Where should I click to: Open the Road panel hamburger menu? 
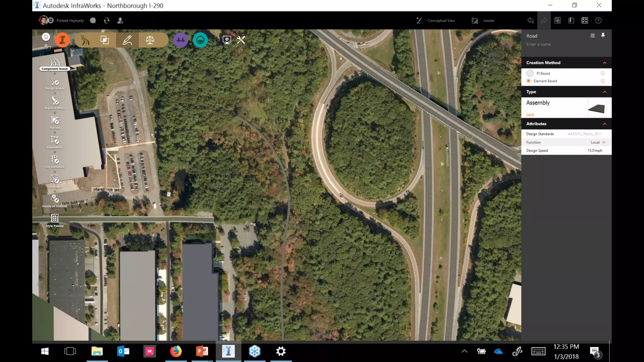coord(592,36)
